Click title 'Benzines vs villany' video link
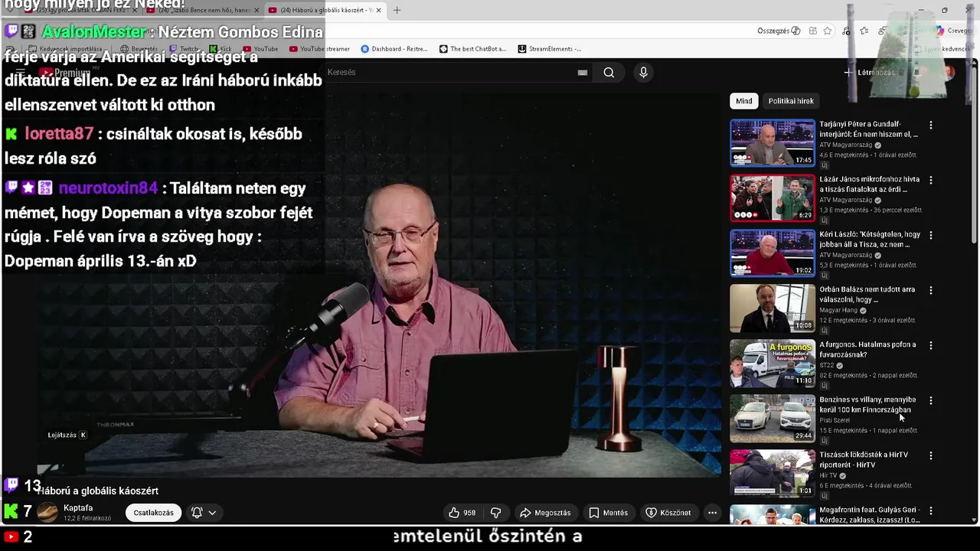Viewport: 980px width, 551px height. click(x=867, y=404)
